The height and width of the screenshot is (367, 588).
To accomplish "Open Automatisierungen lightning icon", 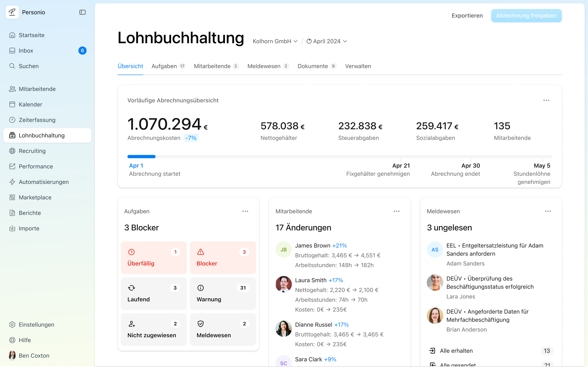I will (12, 182).
